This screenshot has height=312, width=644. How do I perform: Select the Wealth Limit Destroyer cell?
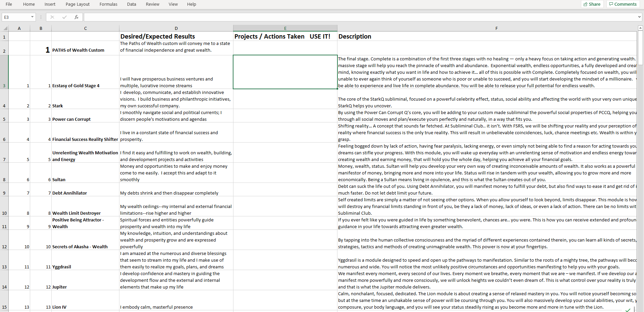tap(85, 206)
